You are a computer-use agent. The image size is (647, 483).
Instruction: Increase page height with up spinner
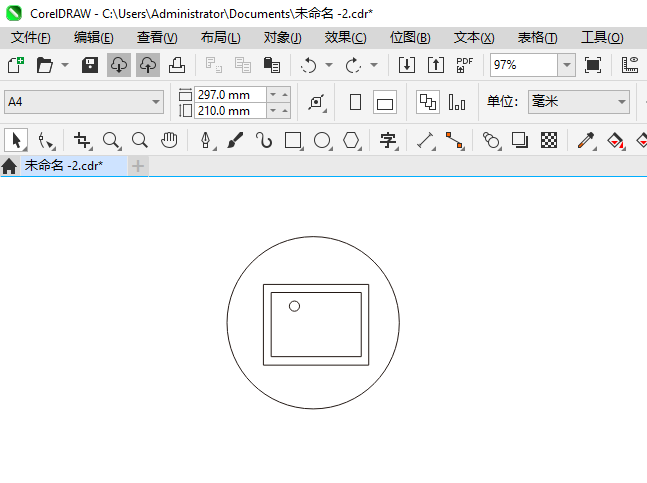point(285,111)
